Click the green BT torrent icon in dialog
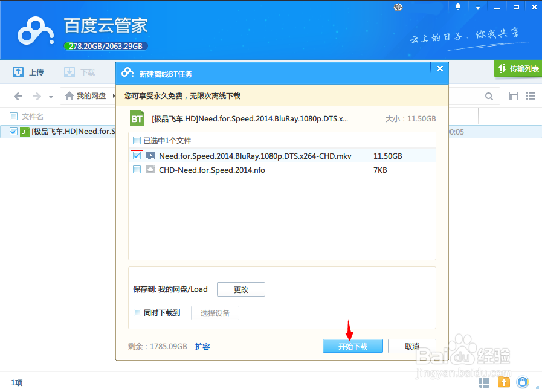The height and width of the screenshot is (392, 542). coord(137,118)
